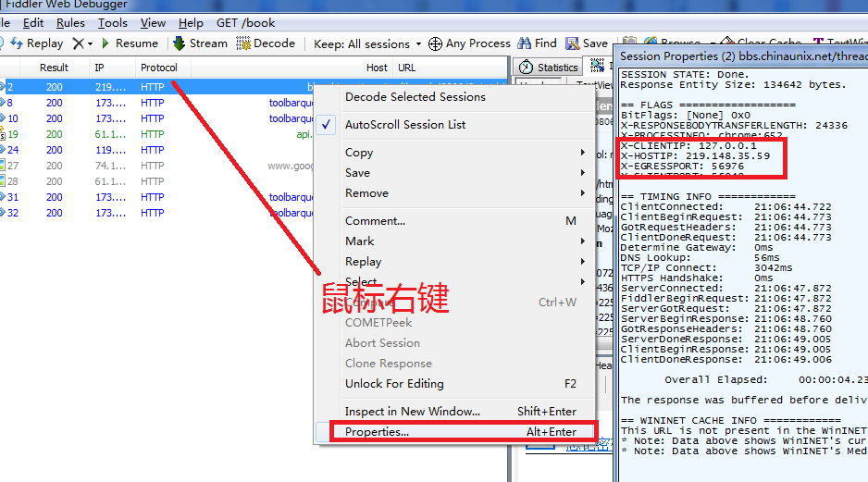
Task: Expand the Mark submenu
Action: 454,241
